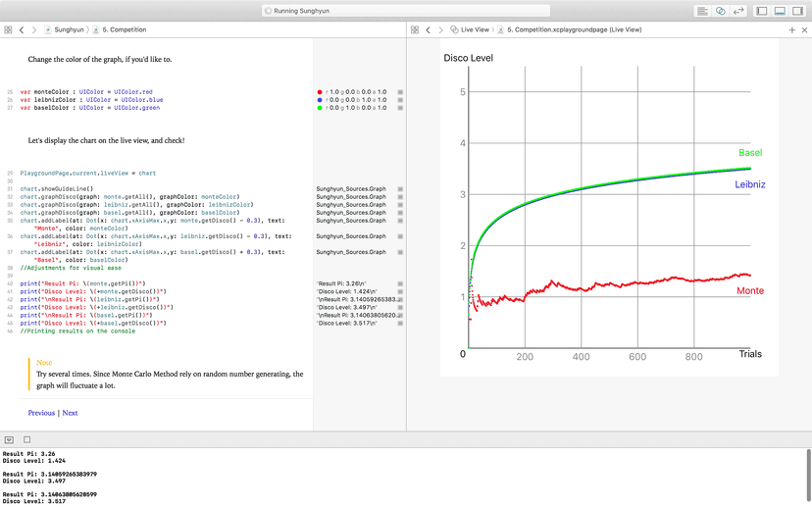Screen dimensions: 812x508
Task: Add a new assistant editor pane
Action: point(792,30)
